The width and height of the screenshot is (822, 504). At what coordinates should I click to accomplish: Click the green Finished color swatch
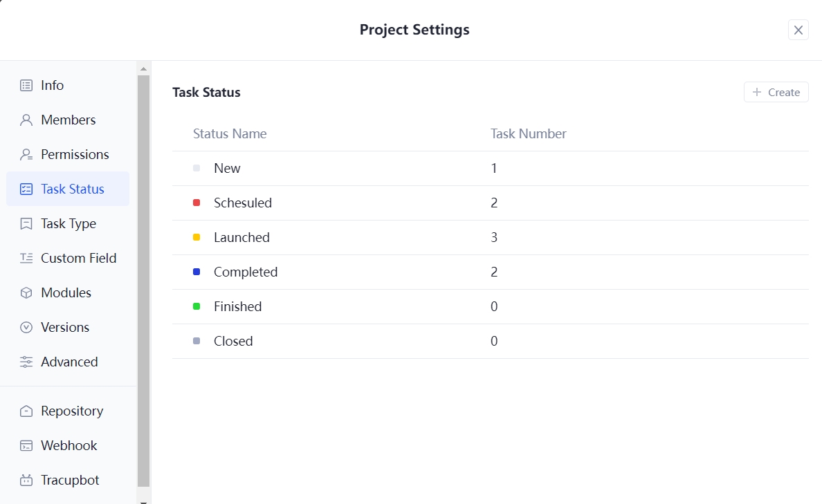coord(197,306)
